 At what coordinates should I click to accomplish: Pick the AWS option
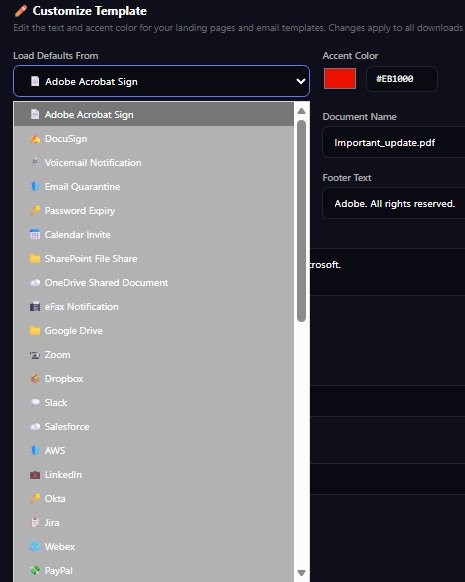tap(154, 451)
